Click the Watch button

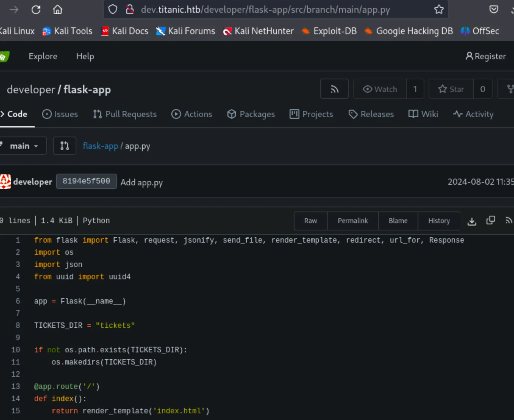pyautogui.click(x=380, y=89)
